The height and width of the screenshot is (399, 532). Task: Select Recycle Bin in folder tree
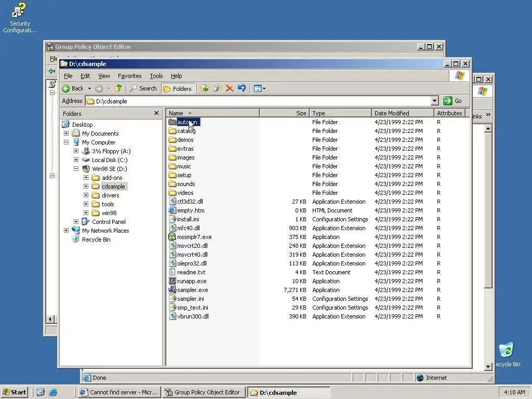96,240
